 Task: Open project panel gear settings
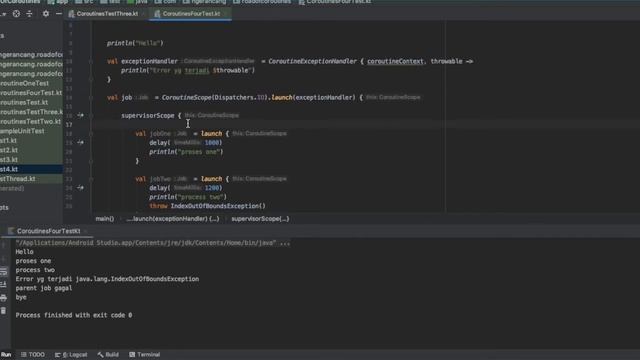tap(46, 14)
